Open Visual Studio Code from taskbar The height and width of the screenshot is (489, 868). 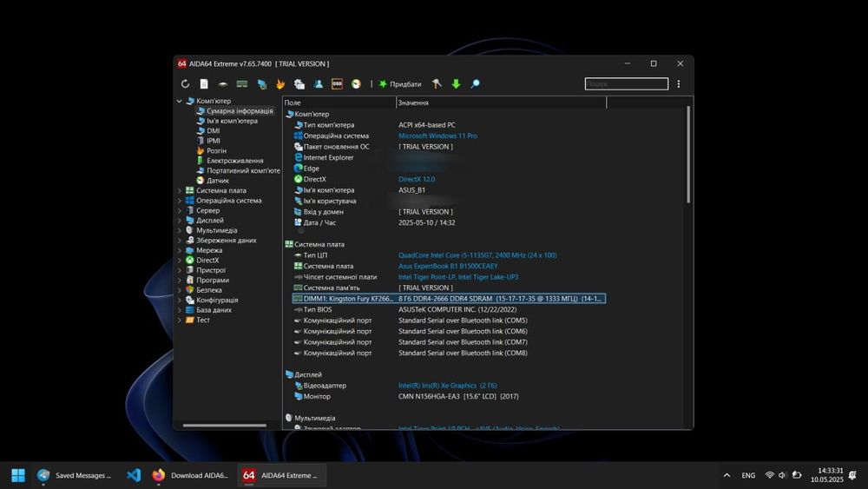pyautogui.click(x=134, y=475)
